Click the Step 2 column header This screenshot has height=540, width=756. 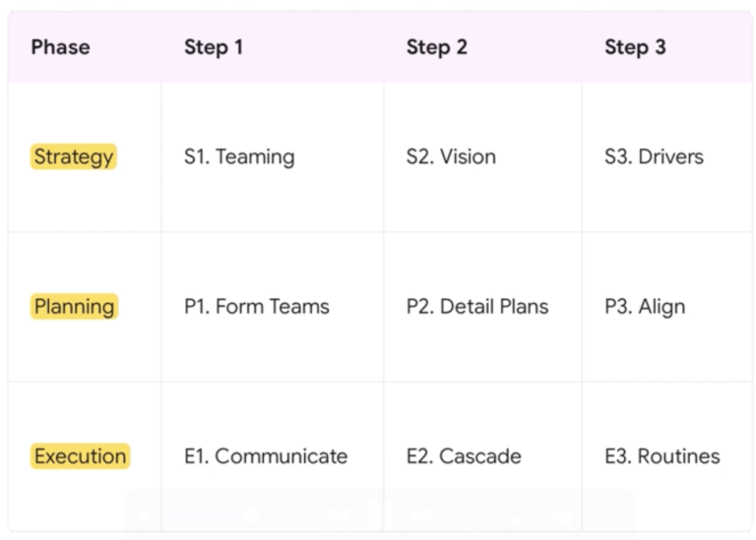coord(436,47)
